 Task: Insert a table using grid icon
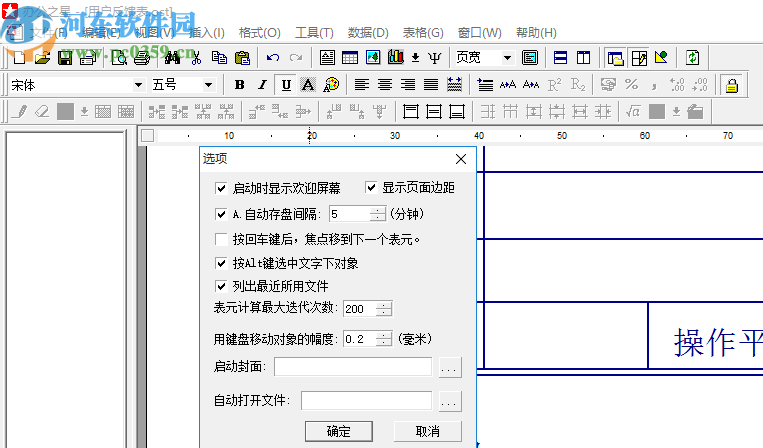[350, 58]
